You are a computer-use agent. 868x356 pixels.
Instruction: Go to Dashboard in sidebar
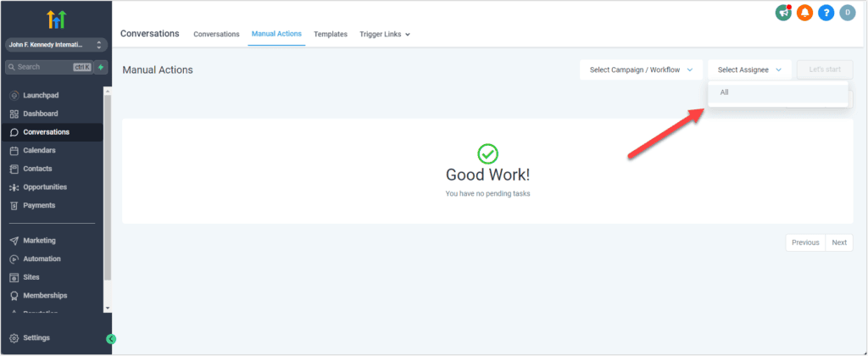pos(41,114)
